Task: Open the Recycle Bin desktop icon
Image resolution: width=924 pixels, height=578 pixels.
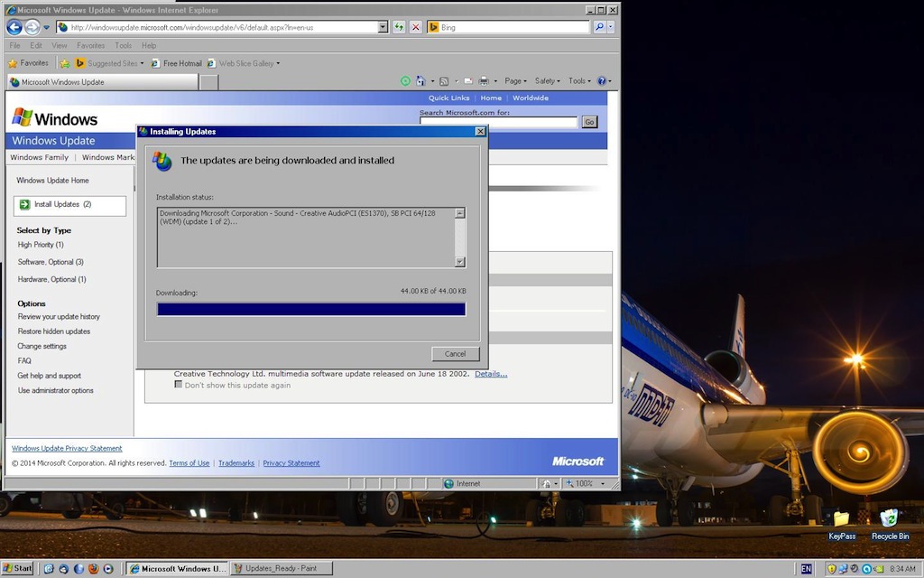Action: click(x=889, y=525)
